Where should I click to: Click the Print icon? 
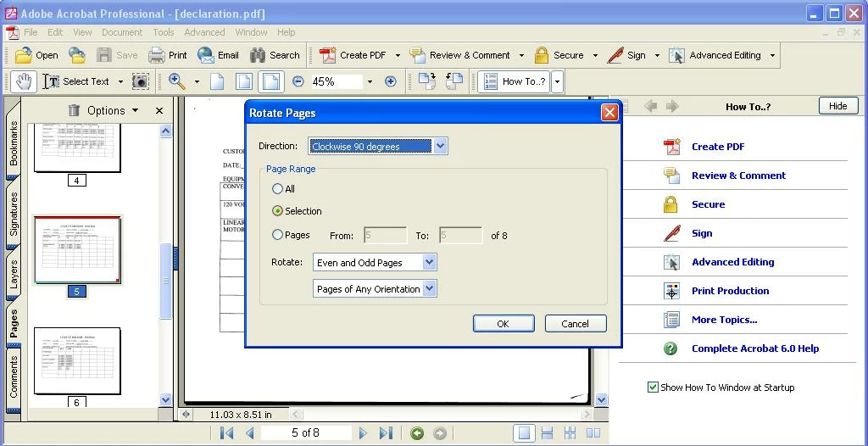(x=157, y=55)
